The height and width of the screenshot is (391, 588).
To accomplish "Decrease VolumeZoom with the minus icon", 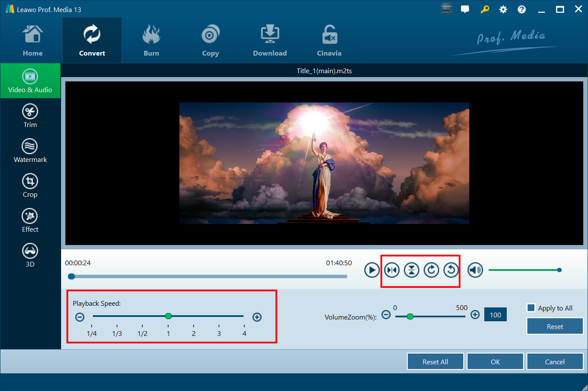I will 386,315.
